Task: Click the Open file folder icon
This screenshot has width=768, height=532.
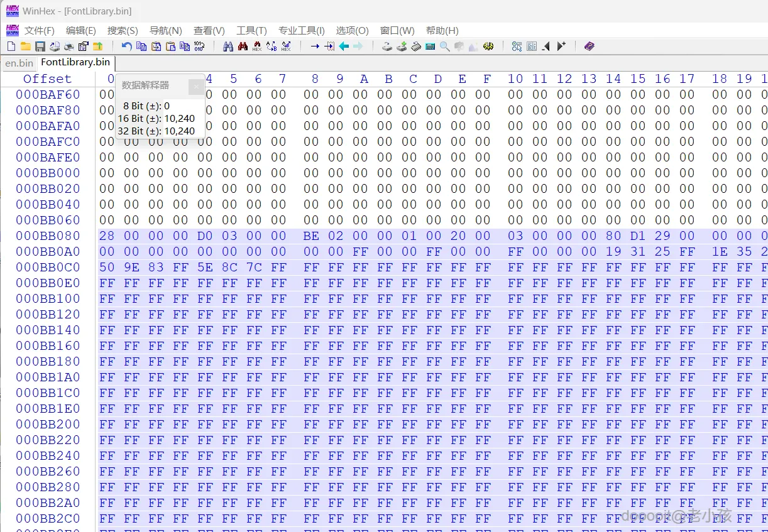Action: [25, 46]
